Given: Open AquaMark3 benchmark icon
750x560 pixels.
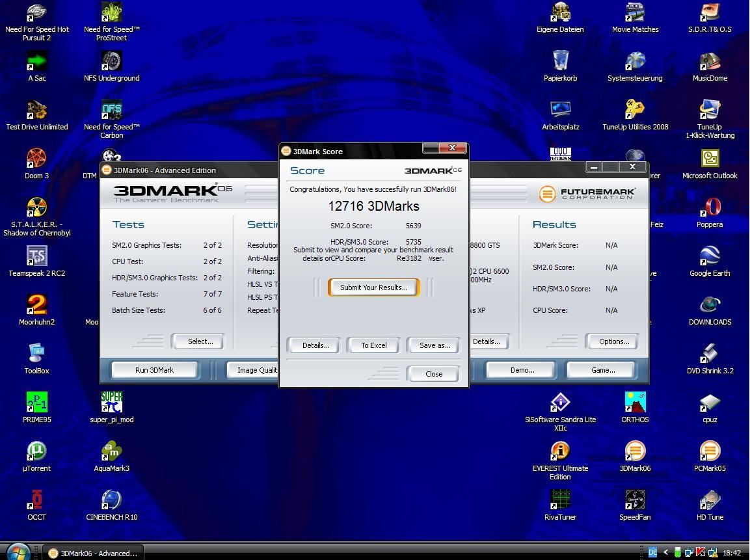Looking at the screenshot, I should (111, 456).
